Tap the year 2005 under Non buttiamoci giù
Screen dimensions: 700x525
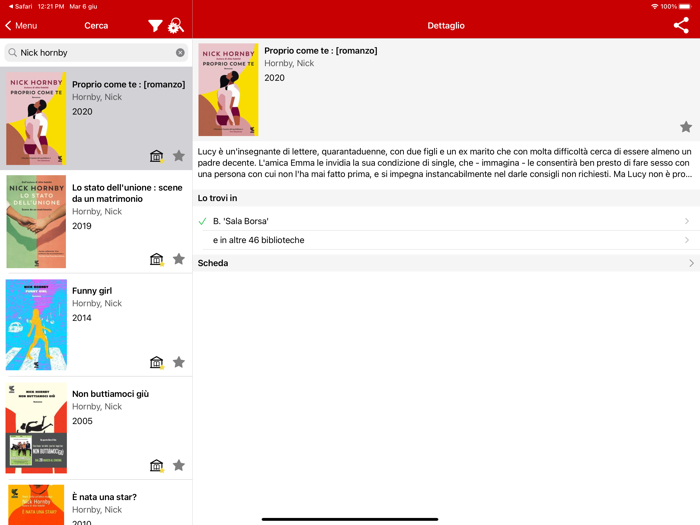point(82,421)
